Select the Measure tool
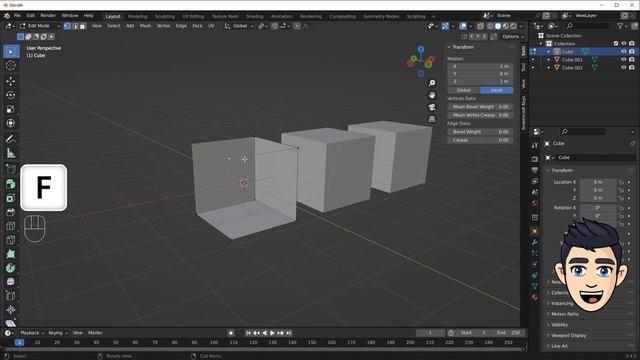The image size is (640, 360). pyautogui.click(x=11, y=153)
